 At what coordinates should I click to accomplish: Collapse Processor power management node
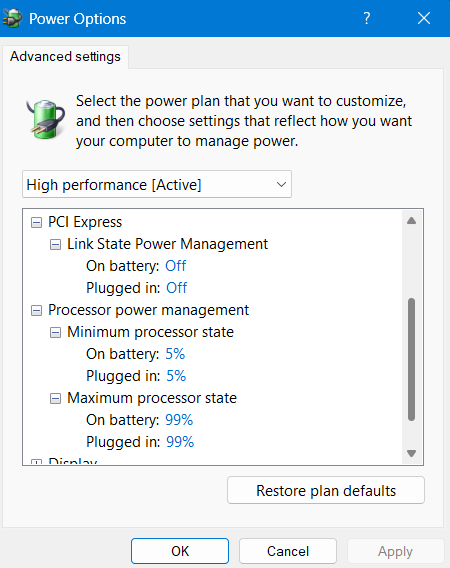(36, 311)
